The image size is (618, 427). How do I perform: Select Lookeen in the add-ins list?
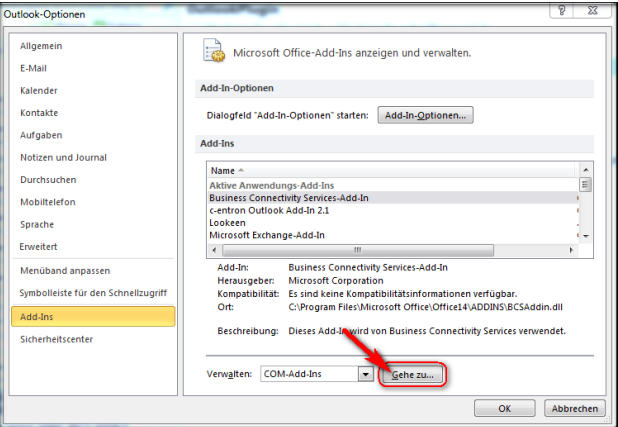227,222
